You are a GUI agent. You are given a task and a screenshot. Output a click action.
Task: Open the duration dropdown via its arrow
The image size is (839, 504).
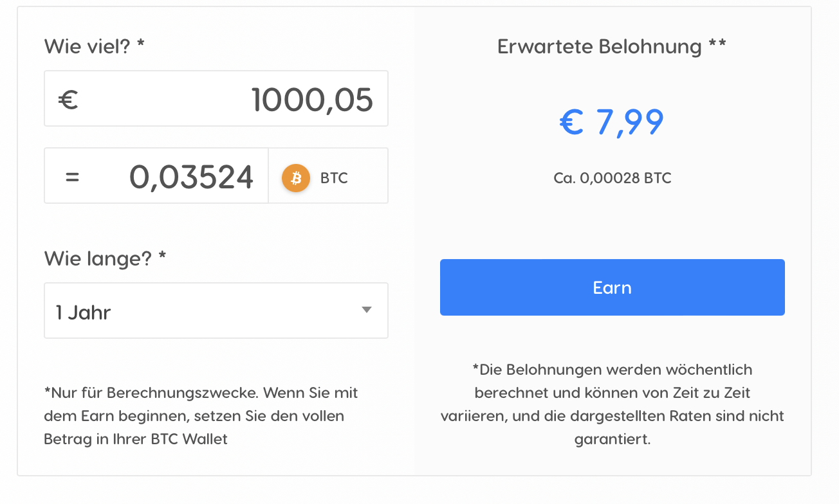pos(367,310)
